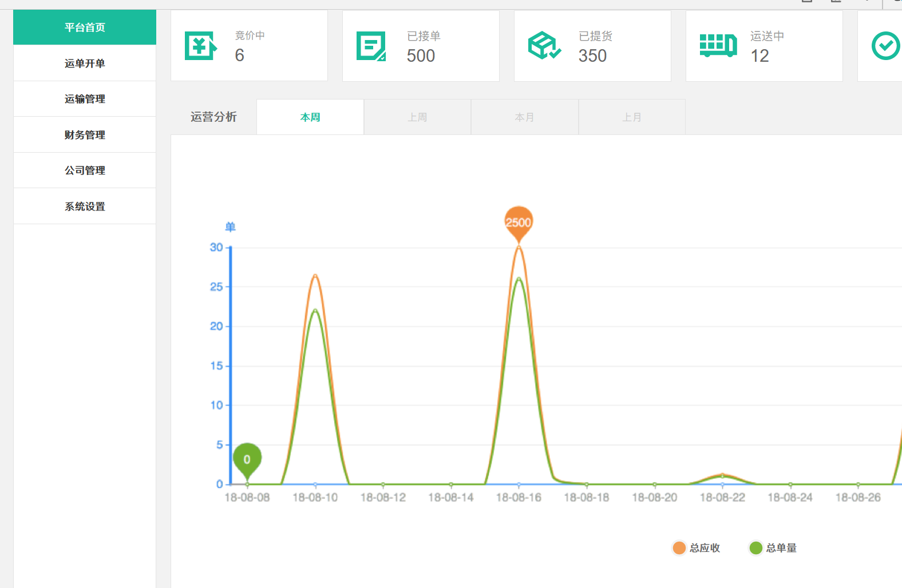The width and height of the screenshot is (902, 588).
Task: Open 系统设置 sidebar item
Action: [x=85, y=206]
